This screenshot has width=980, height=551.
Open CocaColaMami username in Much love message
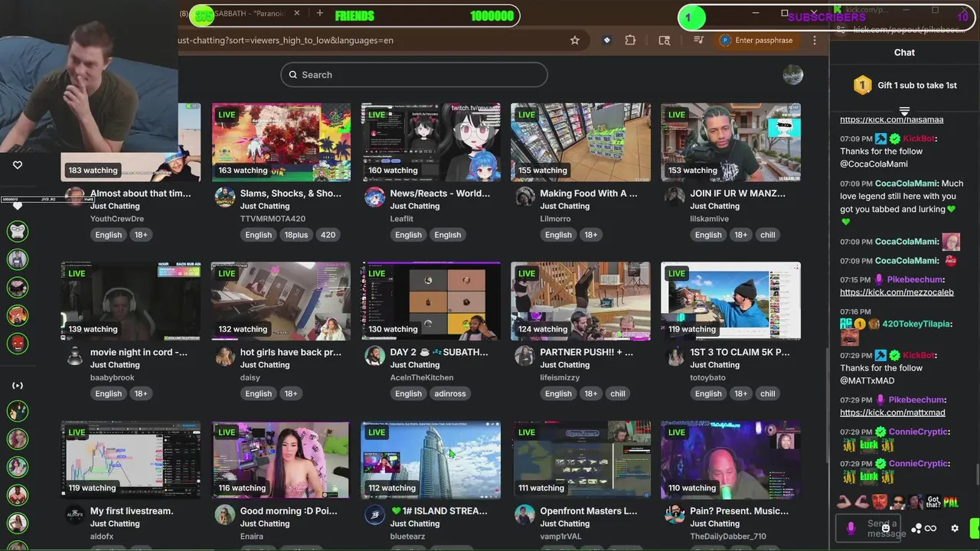(906, 184)
